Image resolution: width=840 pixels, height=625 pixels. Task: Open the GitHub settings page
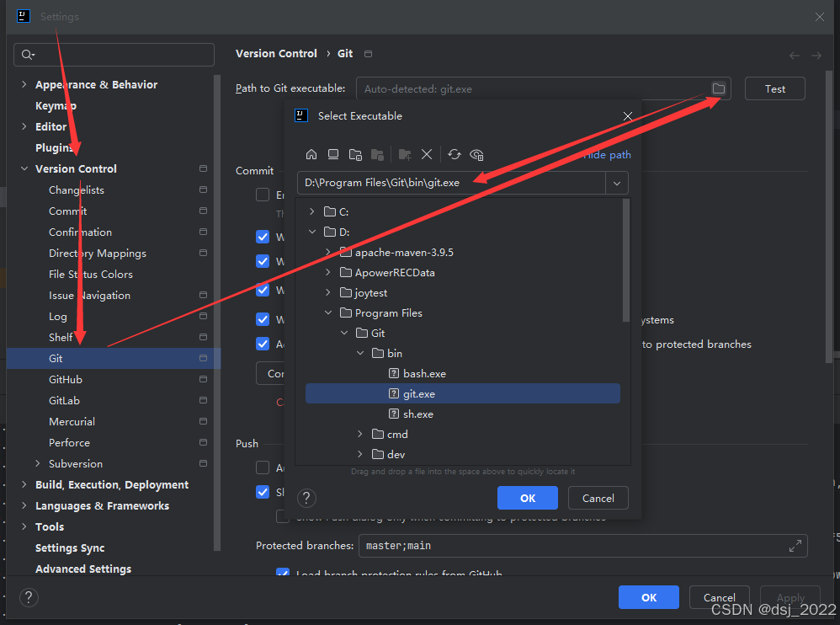pyautogui.click(x=66, y=380)
